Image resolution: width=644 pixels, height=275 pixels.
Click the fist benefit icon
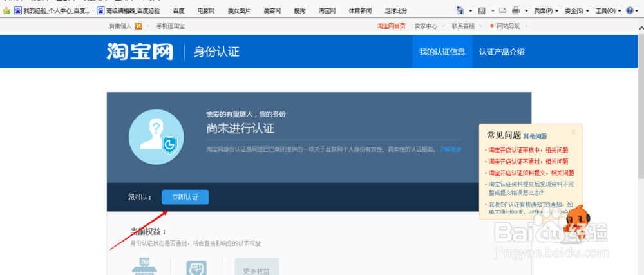[196, 268]
